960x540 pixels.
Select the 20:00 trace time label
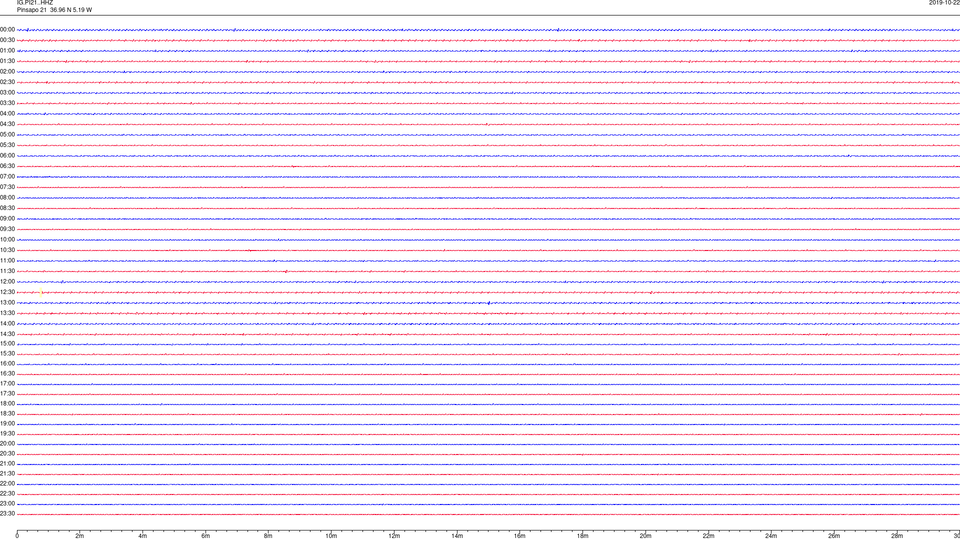[7, 444]
